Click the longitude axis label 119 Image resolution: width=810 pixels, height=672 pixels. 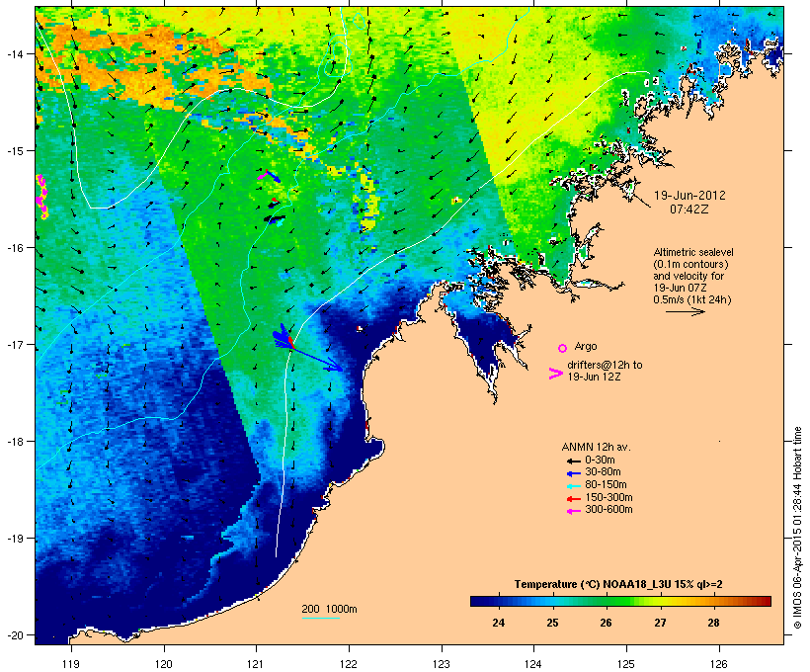[71, 664]
